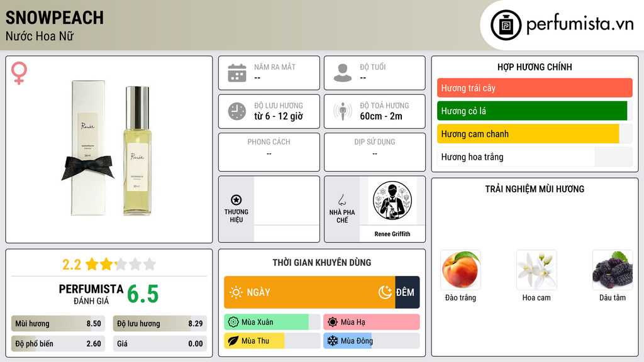Screen dimensions: 644x362
Task: Click the Renee Griffith perfumer name
Action: pyautogui.click(x=392, y=234)
